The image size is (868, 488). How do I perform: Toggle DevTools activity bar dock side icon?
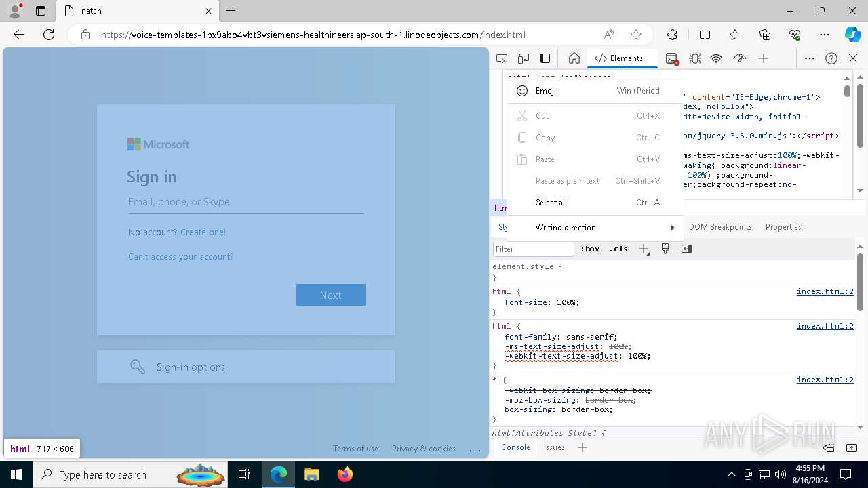point(545,58)
